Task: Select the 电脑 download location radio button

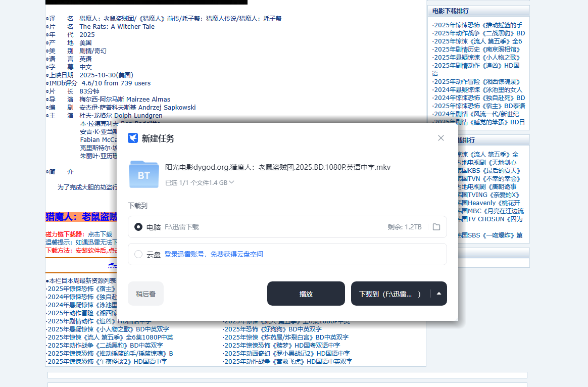Action: coord(138,227)
